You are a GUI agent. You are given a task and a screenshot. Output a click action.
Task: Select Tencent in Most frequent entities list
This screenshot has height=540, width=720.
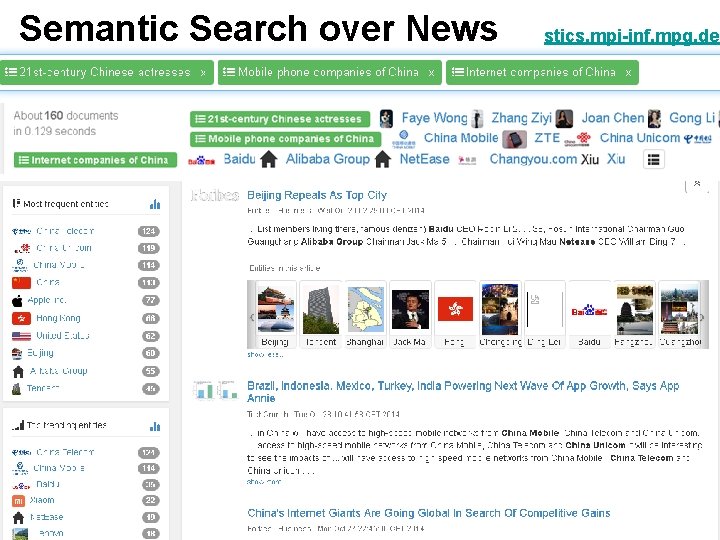point(43,388)
